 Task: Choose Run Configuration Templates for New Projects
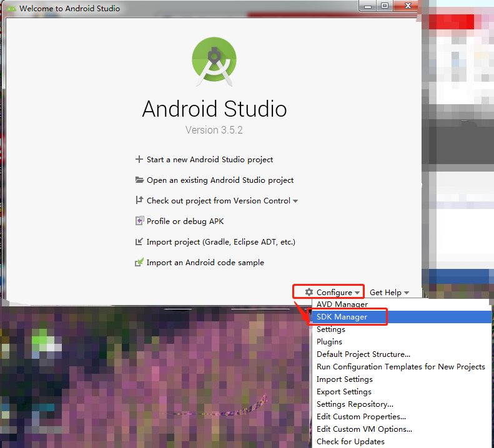pos(402,366)
